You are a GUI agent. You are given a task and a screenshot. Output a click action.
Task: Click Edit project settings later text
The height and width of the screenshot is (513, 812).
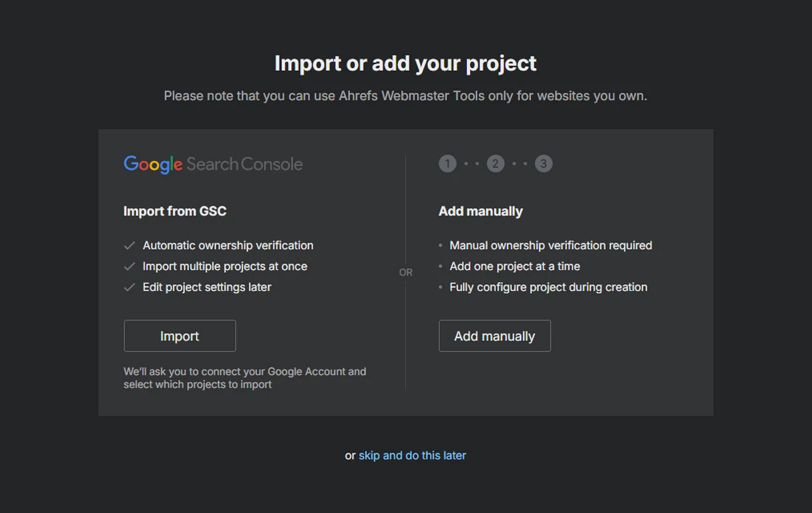tap(207, 287)
